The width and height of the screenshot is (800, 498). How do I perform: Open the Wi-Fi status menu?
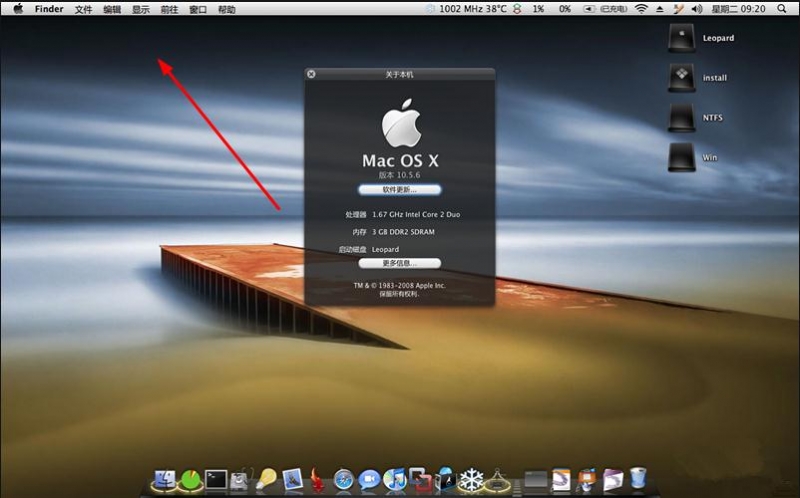[641, 9]
